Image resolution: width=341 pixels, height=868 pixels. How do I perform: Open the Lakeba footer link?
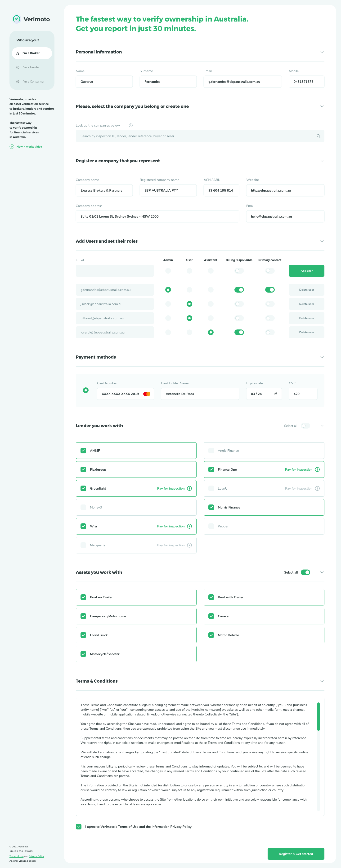(x=22, y=861)
